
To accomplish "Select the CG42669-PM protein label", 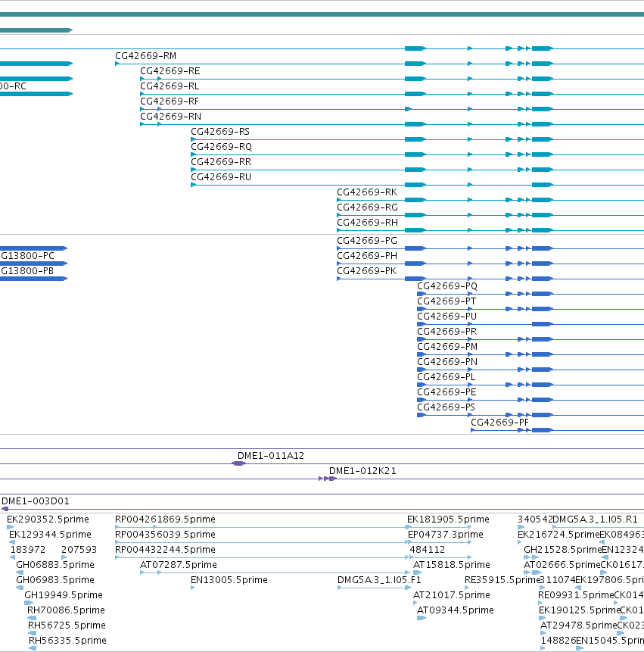I will coord(447,347).
